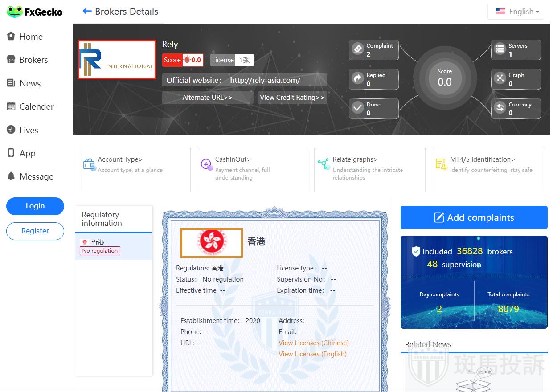Click the Done checkmark icon
553x392 pixels.
(x=358, y=108)
